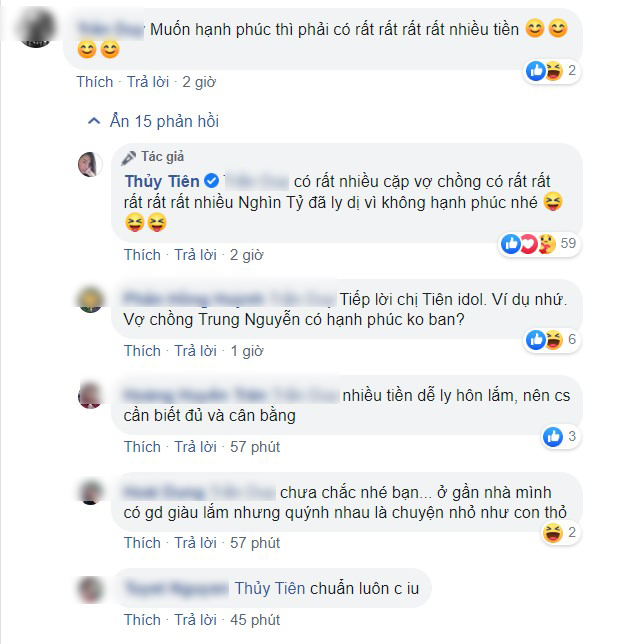
Task: Open reactions with count 59
Action: (x=539, y=244)
